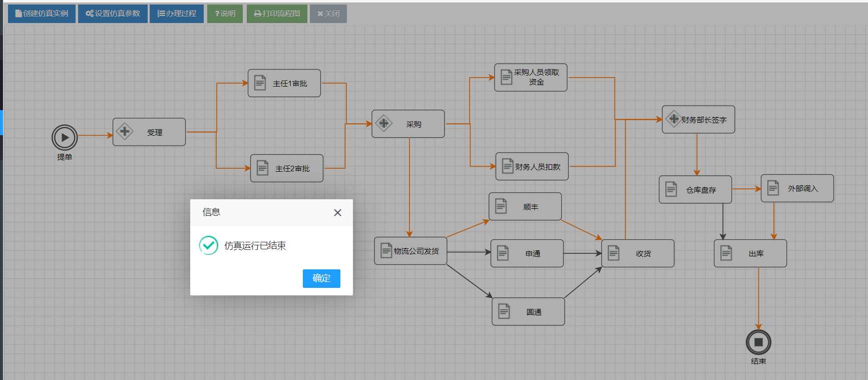This screenshot has width=868, height=380.
Task: Click the 提单 label under start event
Action: (x=65, y=157)
